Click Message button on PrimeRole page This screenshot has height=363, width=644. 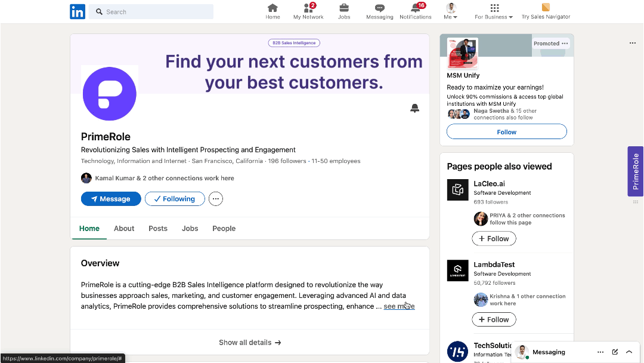pos(111,199)
